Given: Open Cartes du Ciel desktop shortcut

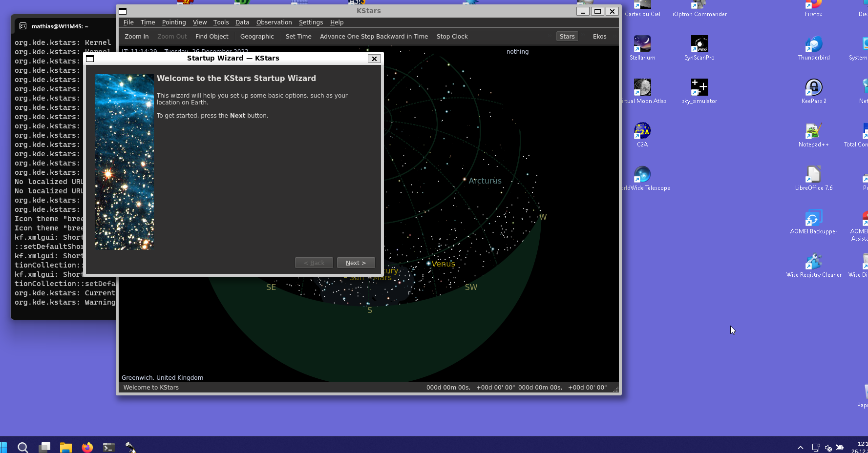Looking at the screenshot, I should coord(642,9).
